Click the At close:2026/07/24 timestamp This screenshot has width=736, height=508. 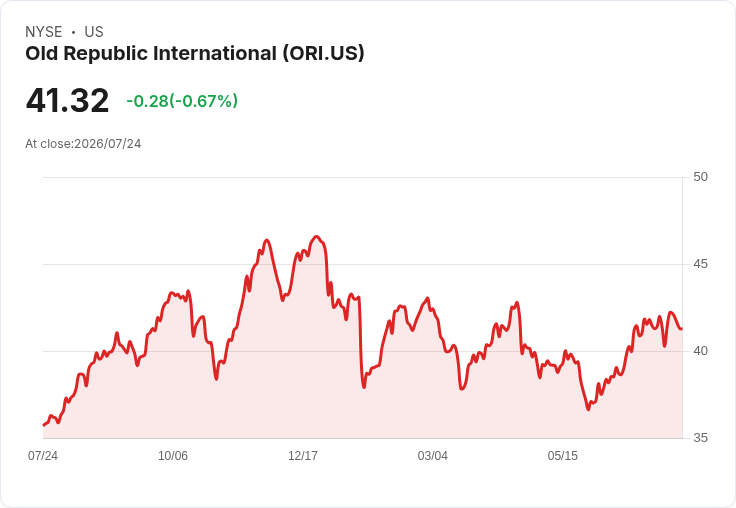coord(83,144)
